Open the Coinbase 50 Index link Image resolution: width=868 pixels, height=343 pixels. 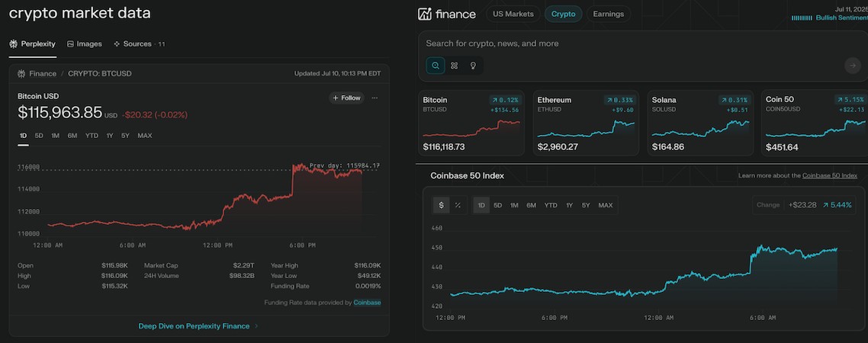point(829,175)
